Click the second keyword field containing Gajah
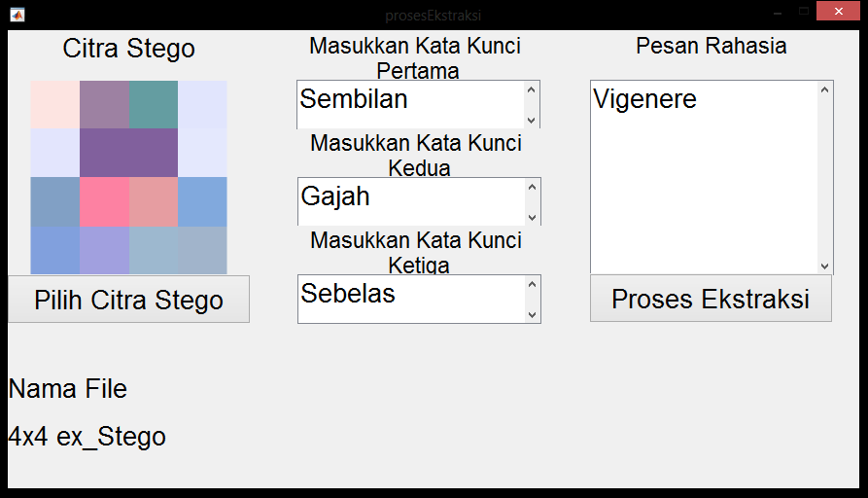The height and width of the screenshot is (498, 868). point(410,200)
